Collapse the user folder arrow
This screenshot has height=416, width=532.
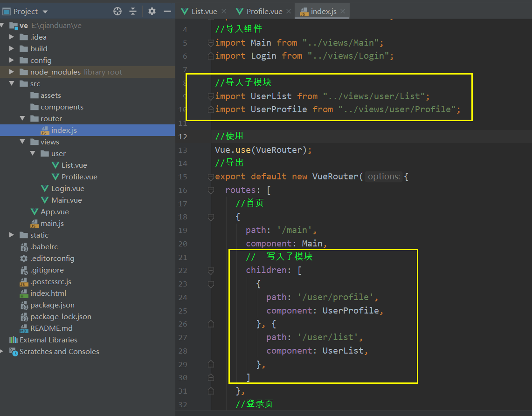(33, 153)
